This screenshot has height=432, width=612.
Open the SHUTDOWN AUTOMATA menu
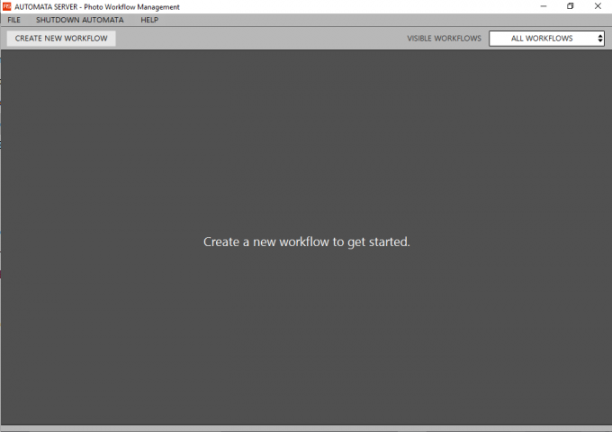[x=80, y=20]
